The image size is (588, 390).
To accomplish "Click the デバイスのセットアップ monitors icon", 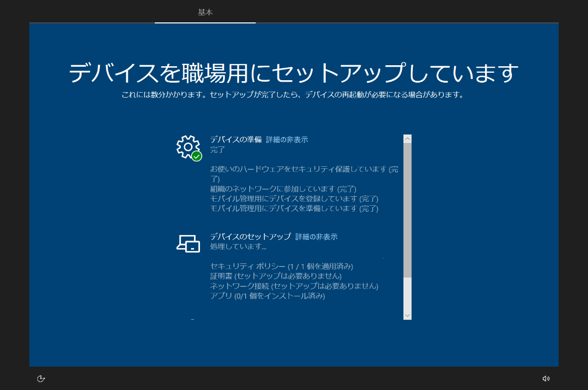I will point(188,243).
